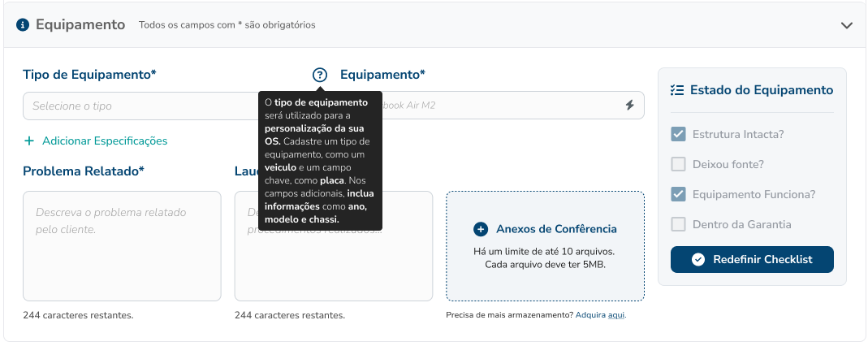The image size is (868, 346).
Task: Click the question mark help icon
Action: [320, 75]
